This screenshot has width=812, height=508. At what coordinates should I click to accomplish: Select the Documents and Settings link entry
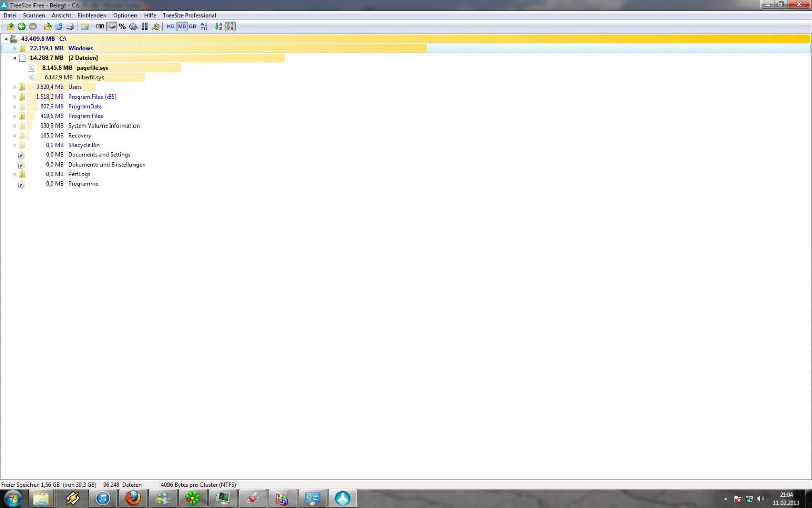[x=99, y=155]
